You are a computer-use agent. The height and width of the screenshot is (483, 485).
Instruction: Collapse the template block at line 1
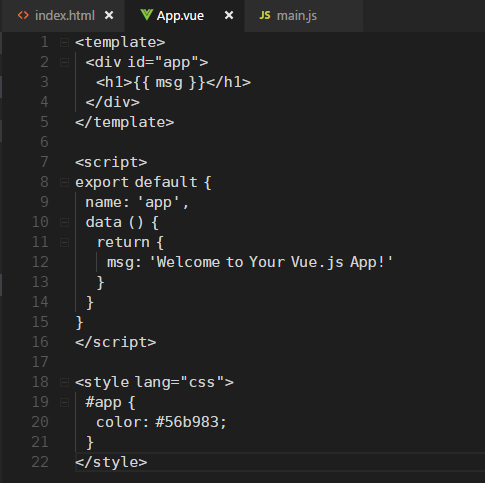pyautogui.click(x=64, y=42)
